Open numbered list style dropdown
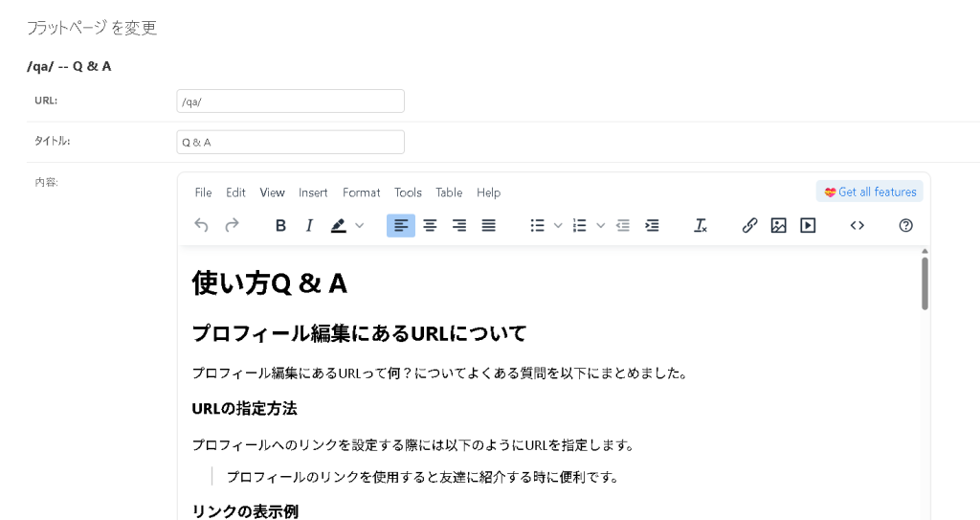980x520 pixels. tap(601, 225)
